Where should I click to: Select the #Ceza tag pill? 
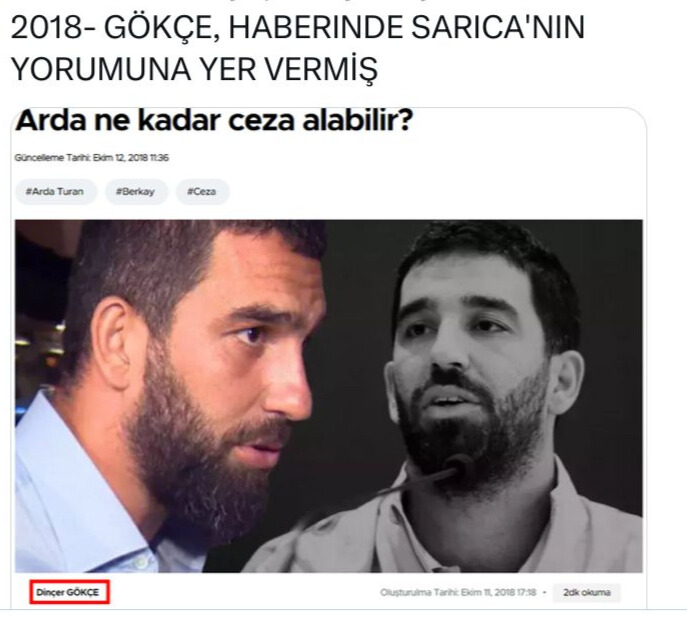(x=202, y=191)
